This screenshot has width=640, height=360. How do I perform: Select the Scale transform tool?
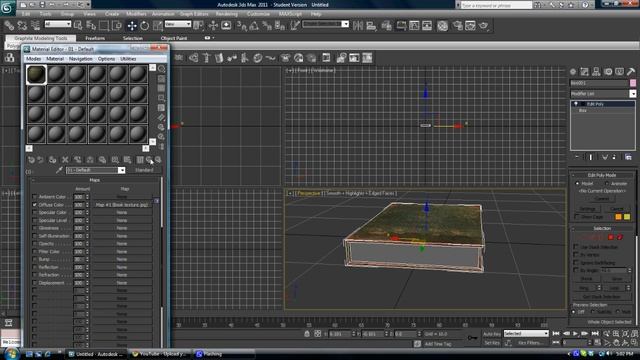(158, 26)
